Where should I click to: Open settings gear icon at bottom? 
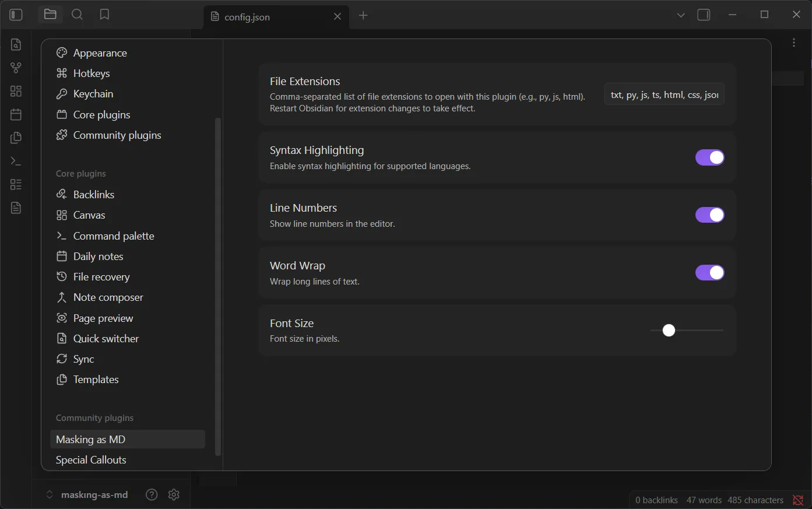(x=174, y=494)
